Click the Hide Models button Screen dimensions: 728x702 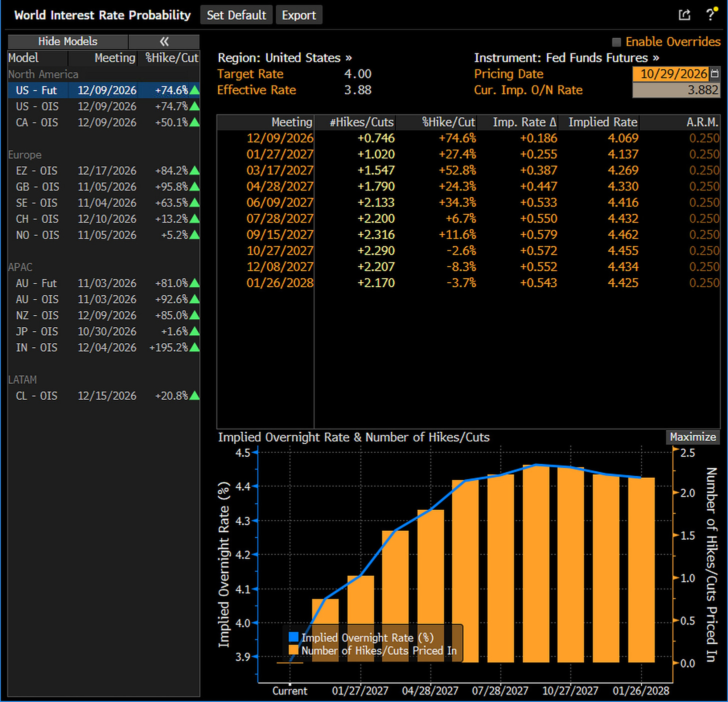coord(68,41)
